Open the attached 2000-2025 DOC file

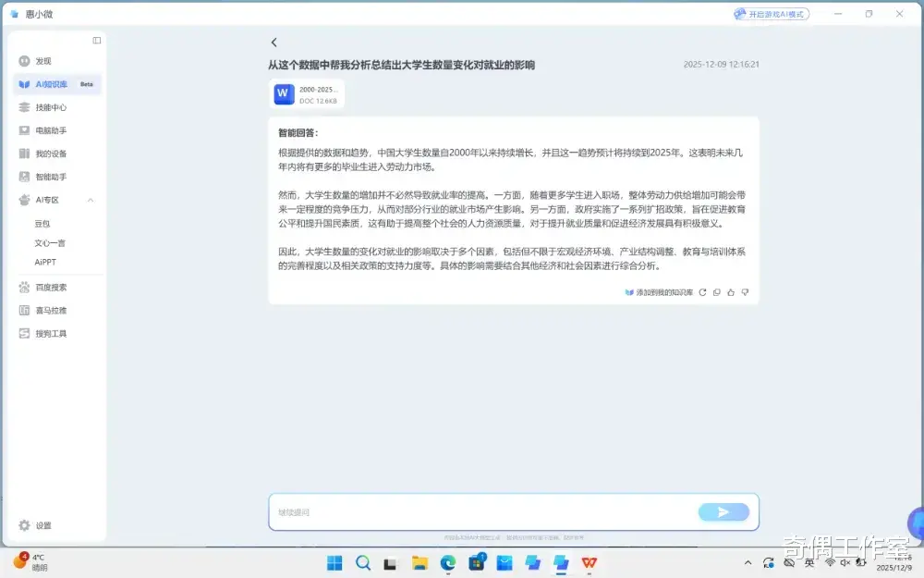pyautogui.click(x=307, y=94)
